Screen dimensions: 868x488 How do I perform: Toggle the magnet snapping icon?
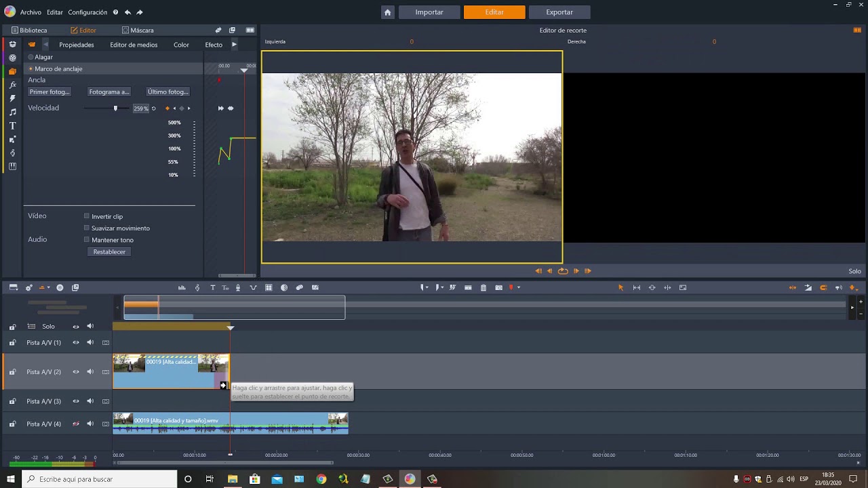(823, 287)
